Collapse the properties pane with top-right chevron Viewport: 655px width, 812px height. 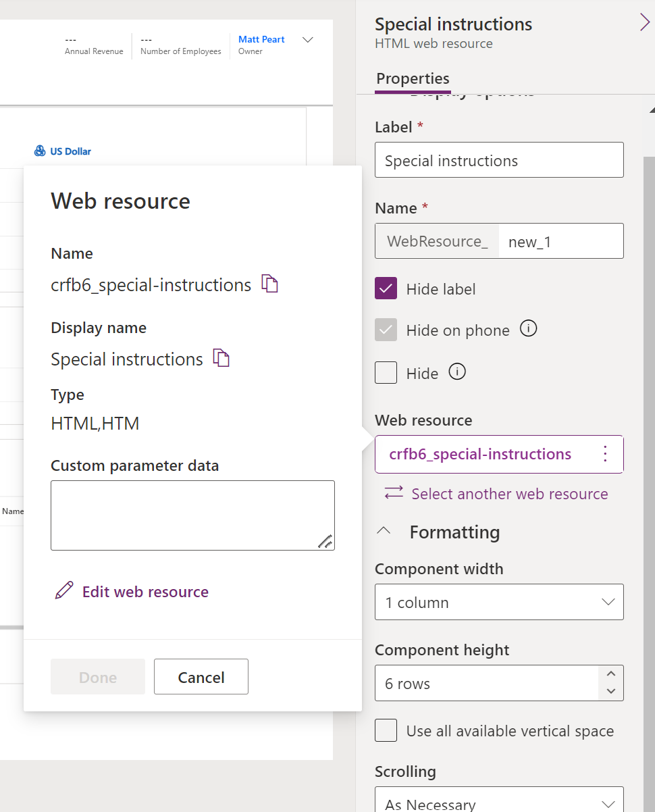click(x=644, y=23)
